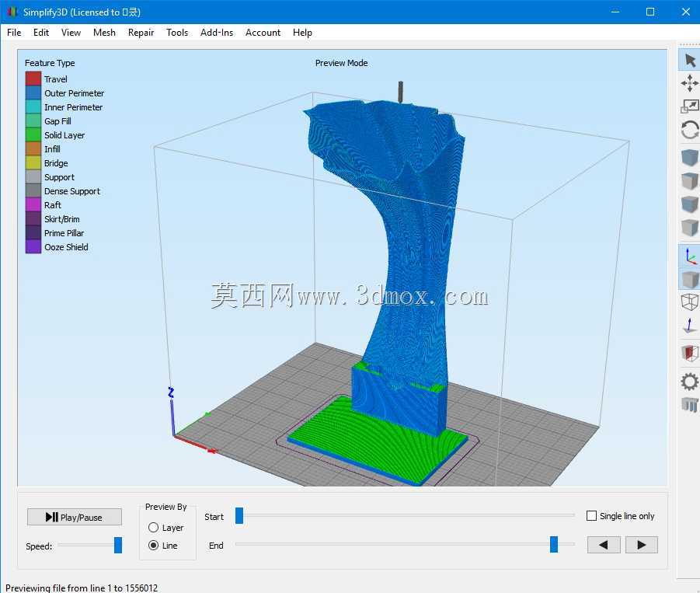Screen dimensions: 700x593
Task: Switch to top view cube icon
Action: click(x=690, y=181)
